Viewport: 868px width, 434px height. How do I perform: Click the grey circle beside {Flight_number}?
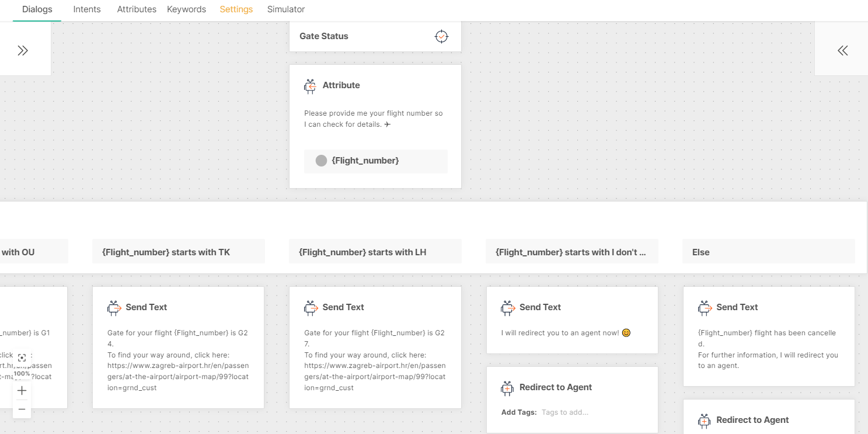click(321, 161)
